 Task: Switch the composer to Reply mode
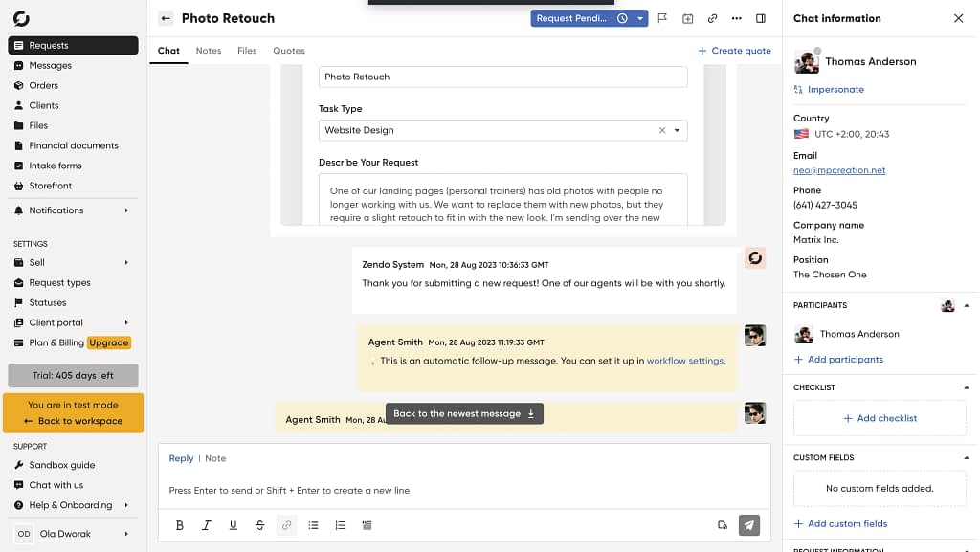pos(181,458)
